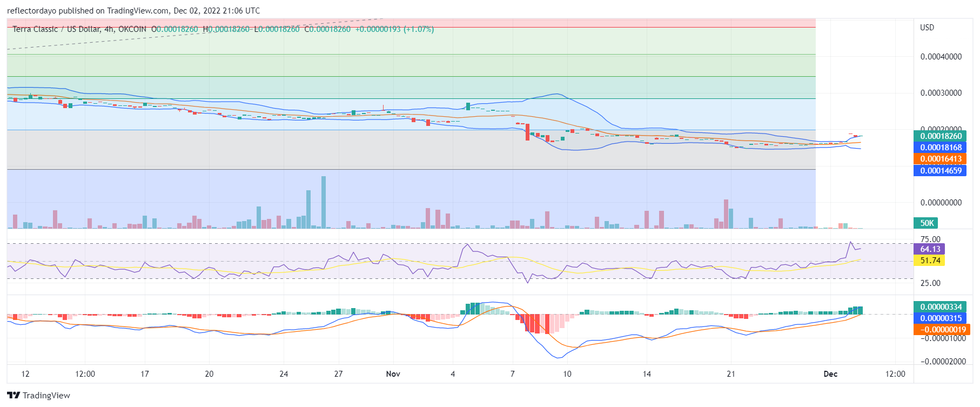The image size is (980, 407).
Task: Click the 0.00040000 price axis value
Action: [x=941, y=57]
